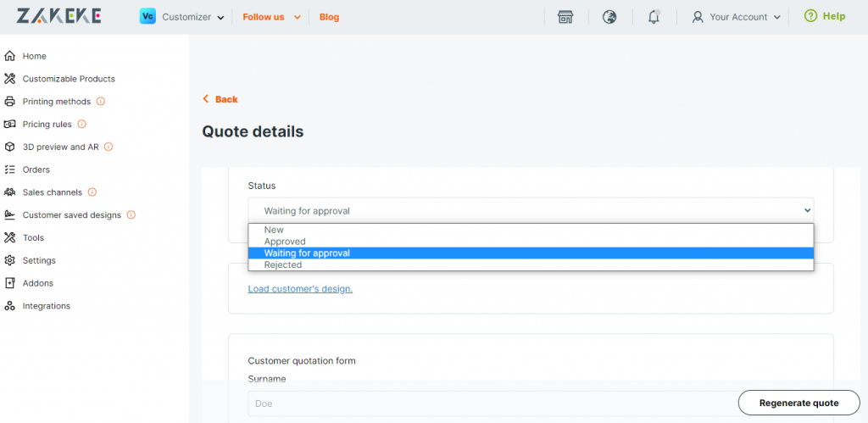Viewport: 868px width, 423px height.
Task: Click the Zakeke logo
Action: tap(58, 16)
